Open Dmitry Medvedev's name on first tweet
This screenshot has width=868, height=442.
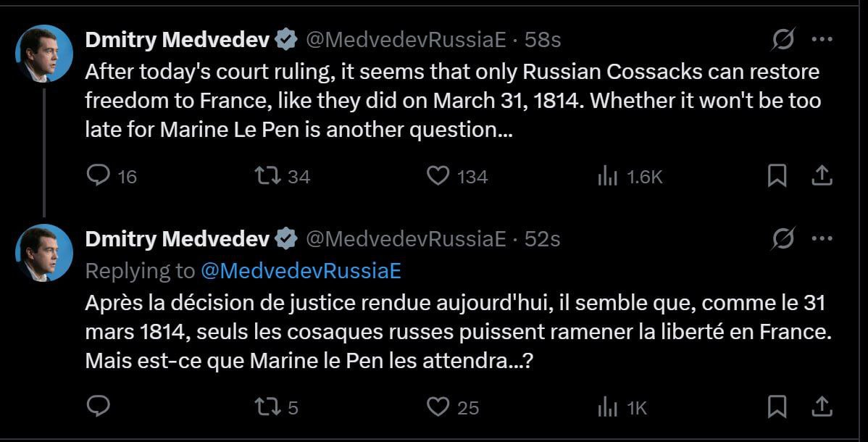pos(178,41)
